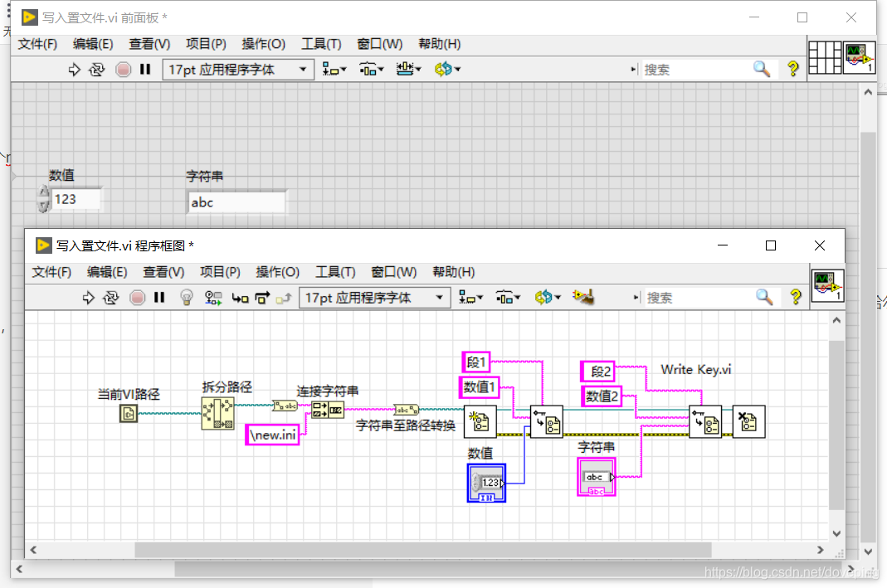
Task: Abort execution in the front panel toolbar
Action: click(123, 70)
